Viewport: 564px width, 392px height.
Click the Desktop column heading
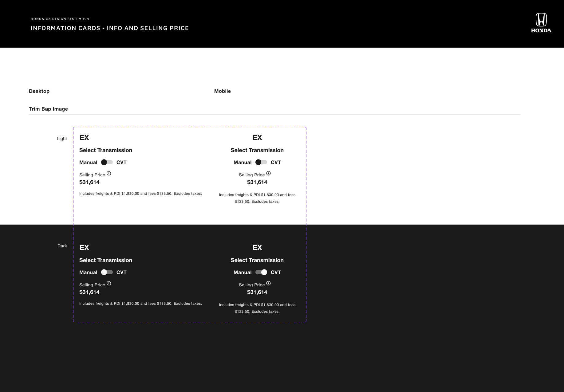click(x=39, y=91)
